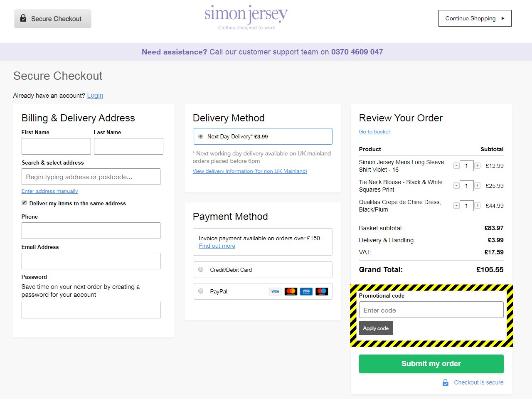Click the Grand Total amount £105.55
This screenshot has width=532, height=399.
(490, 270)
